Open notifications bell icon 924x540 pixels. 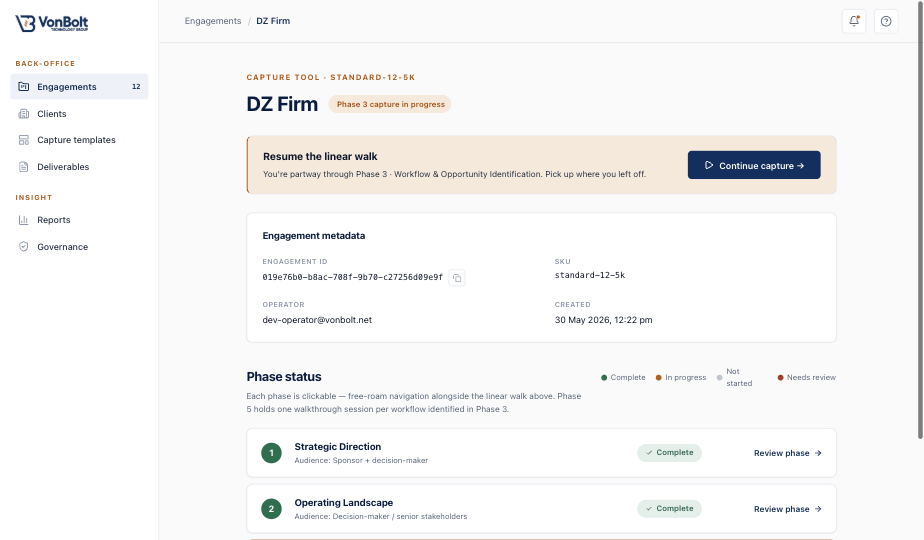(854, 21)
